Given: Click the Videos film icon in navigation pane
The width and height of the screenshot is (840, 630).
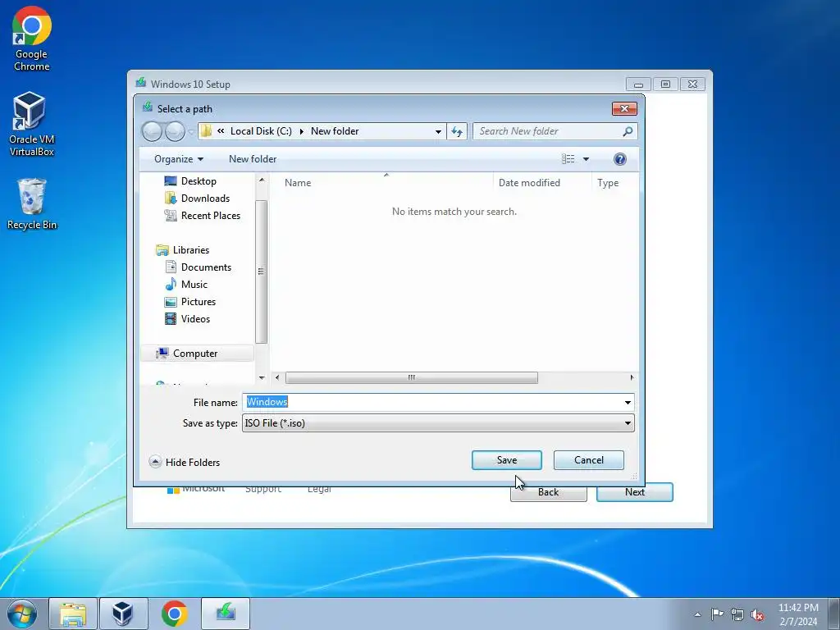Looking at the screenshot, I should 171,319.
